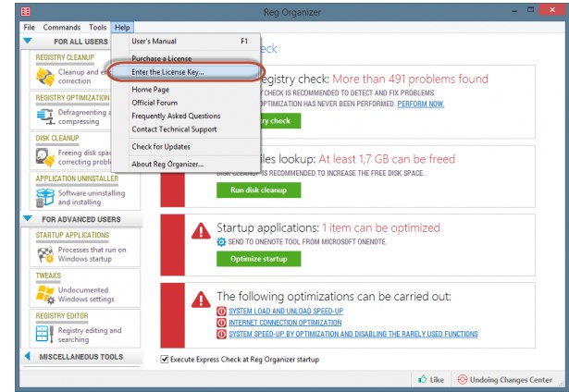Viewport: 569px width, 392px height.
Task: Close the open Help menu
Action: (122, 28)
